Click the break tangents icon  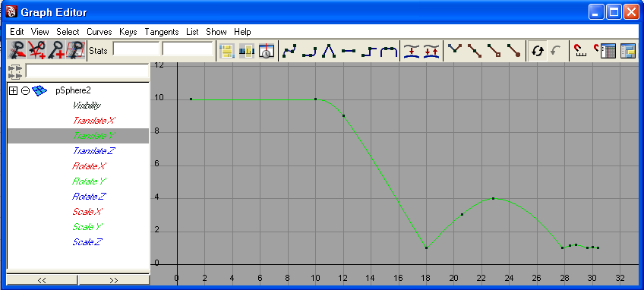(454, 51)
